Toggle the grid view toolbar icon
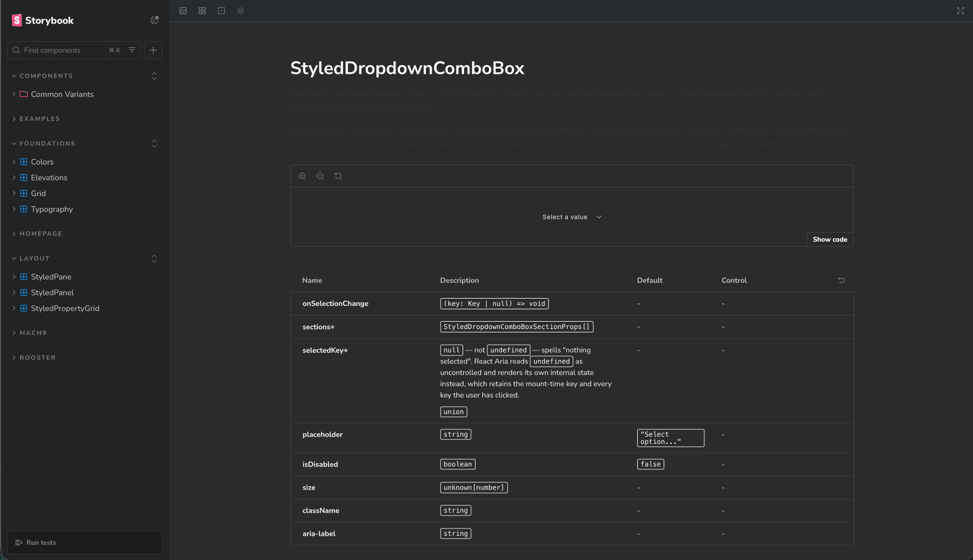This screenshot has width=973, height=560. 202,11
